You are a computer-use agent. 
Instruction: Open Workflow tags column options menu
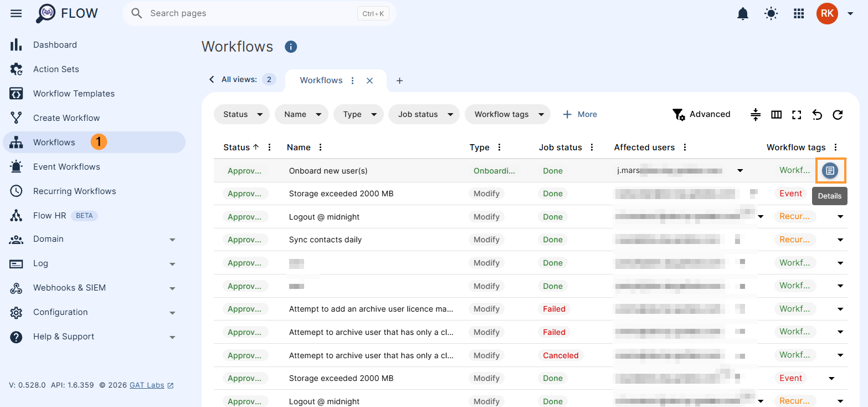click(835, 147)
